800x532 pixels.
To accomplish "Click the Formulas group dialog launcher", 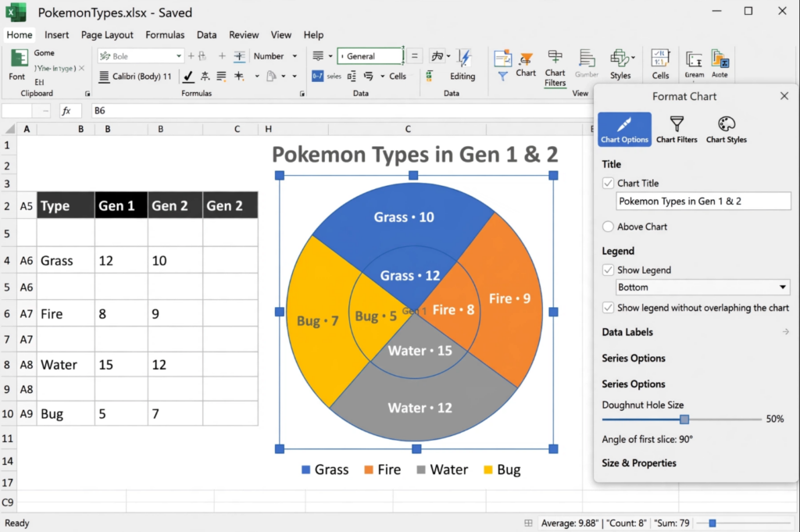I will [x=302, y=94].
